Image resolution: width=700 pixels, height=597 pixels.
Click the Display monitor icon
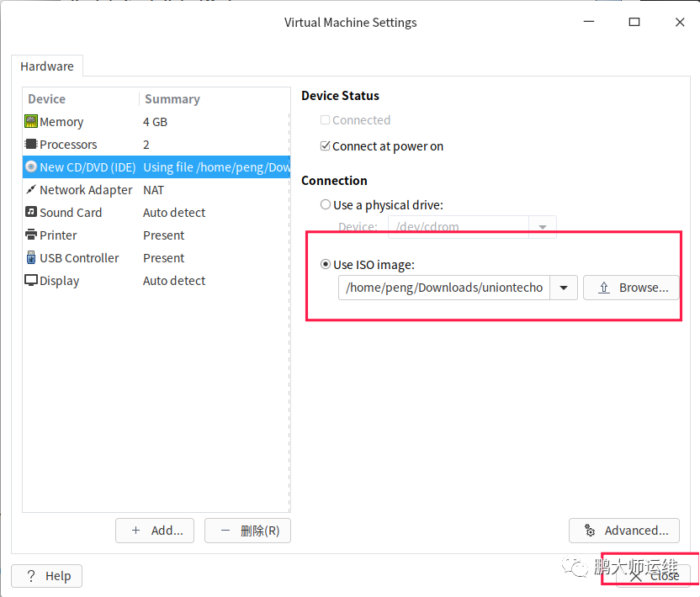[x=31, y=281]
